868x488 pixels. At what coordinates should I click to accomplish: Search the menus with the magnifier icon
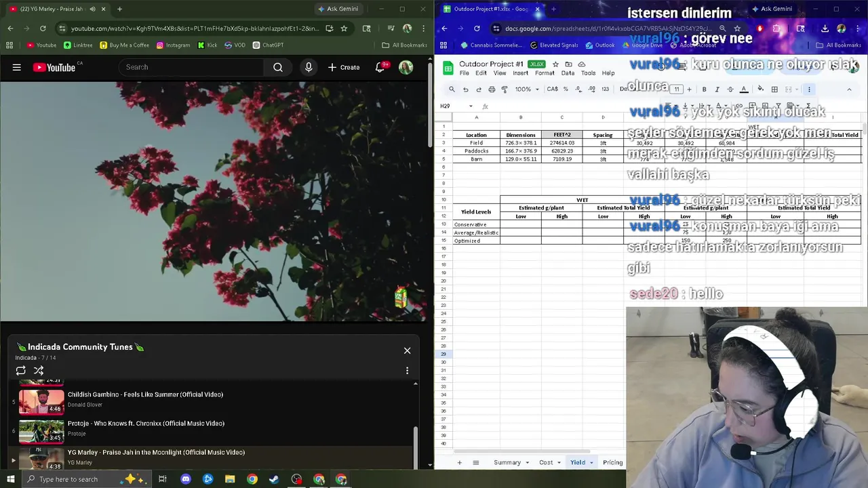pos(452,89)
